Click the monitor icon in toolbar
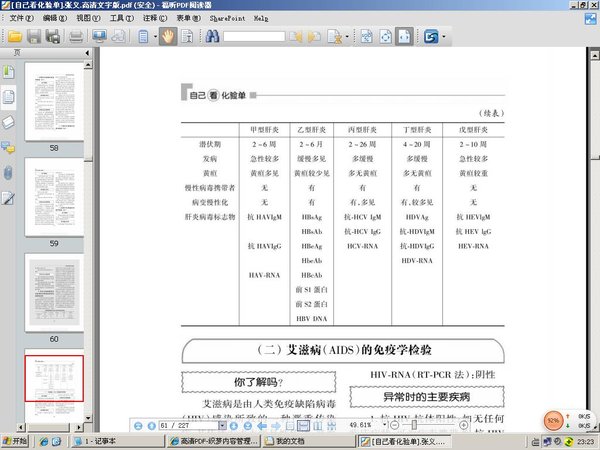 [x=99, y=37]
